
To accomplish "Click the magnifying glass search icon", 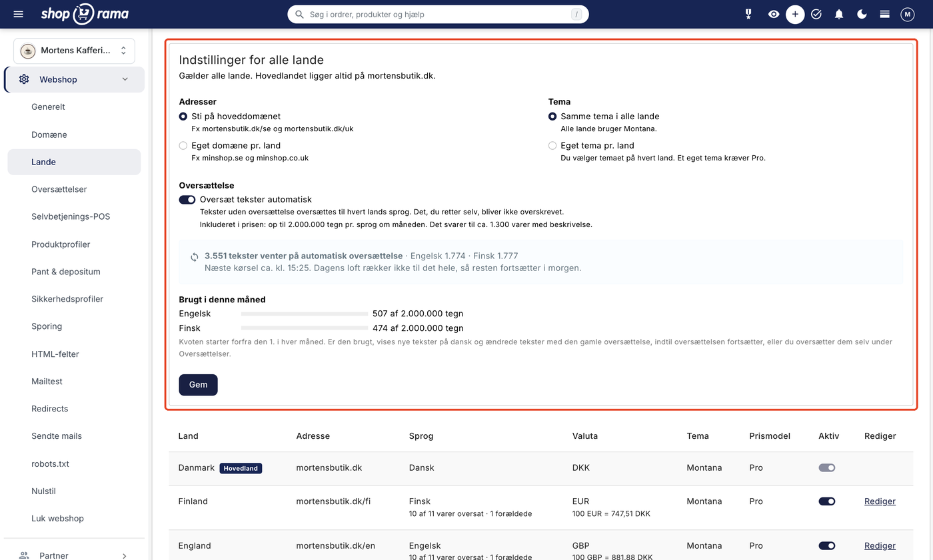I will pyautogui.click(x=300, y=14).
